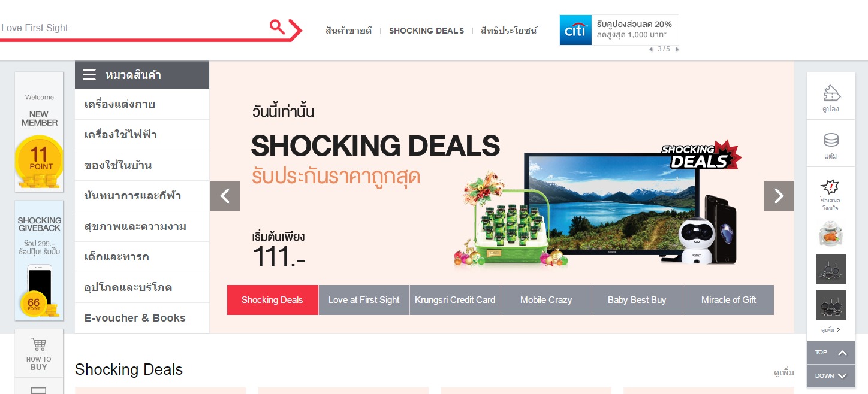Select the Mobile Crazy banner tab

click(546, 300)
